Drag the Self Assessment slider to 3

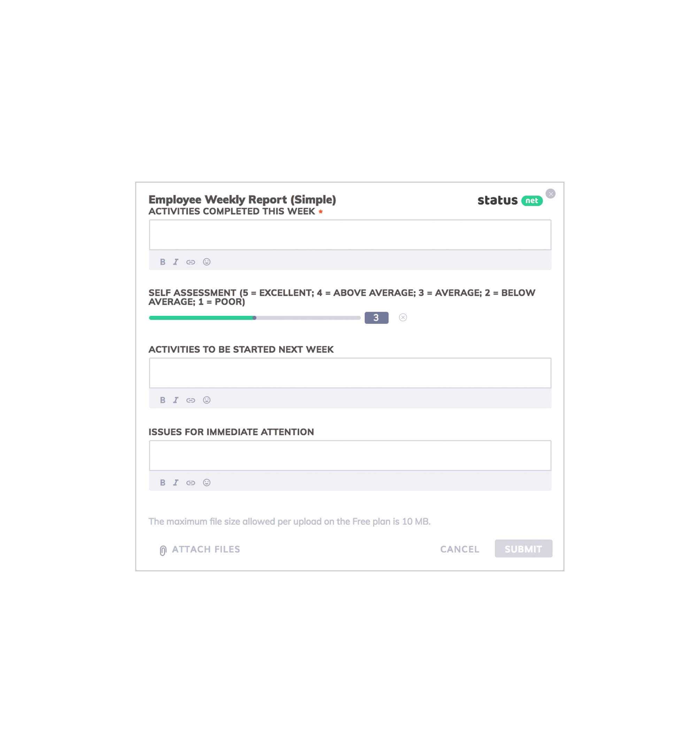pos(256,318)
